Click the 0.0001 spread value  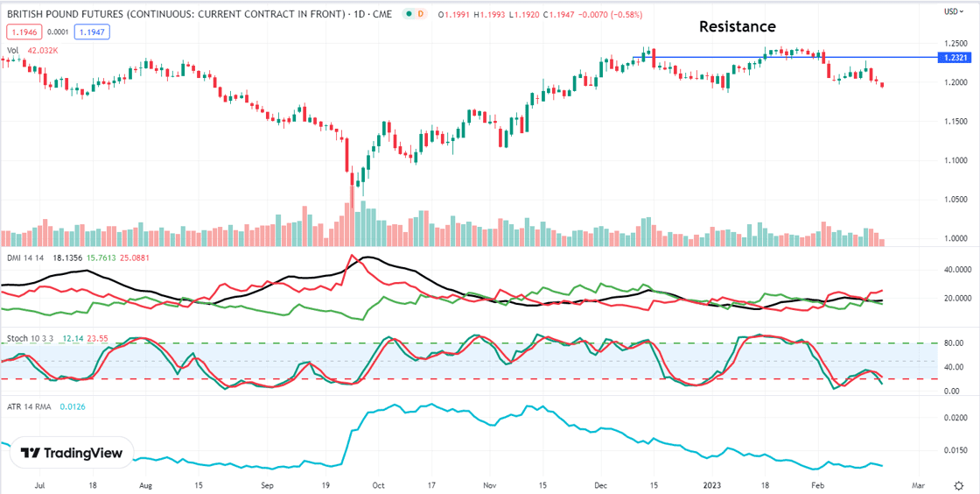pos(58,30)
